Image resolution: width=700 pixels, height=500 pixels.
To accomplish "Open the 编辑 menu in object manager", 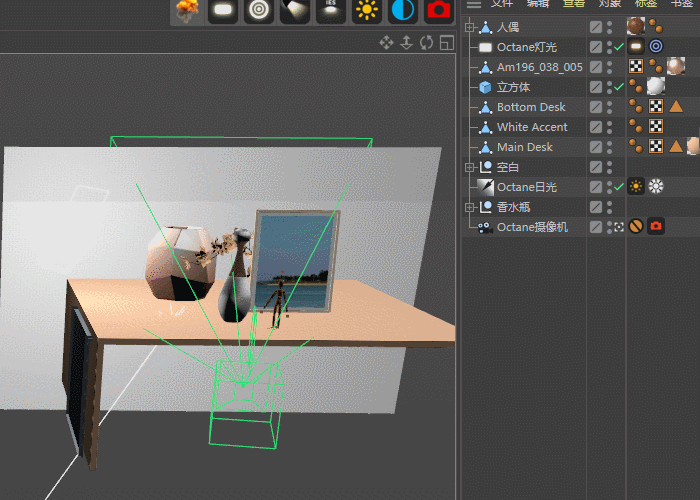I will (x=538, y=4).
